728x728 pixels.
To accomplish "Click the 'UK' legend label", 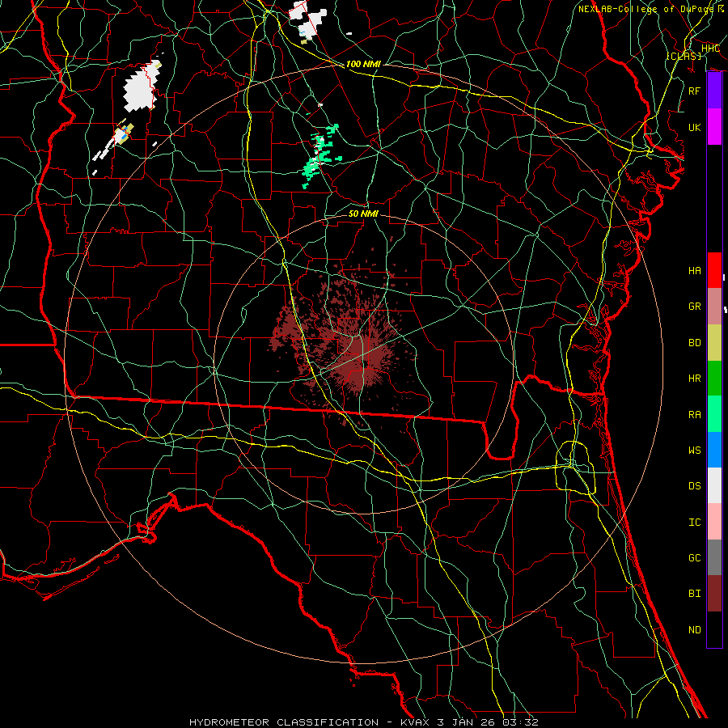I will [694, 127].
